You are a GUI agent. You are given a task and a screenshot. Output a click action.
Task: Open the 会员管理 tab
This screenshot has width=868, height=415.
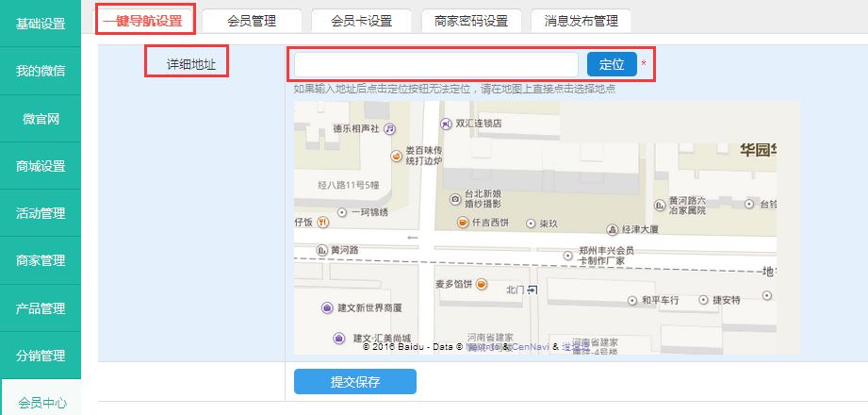click(x=252, y=21)
